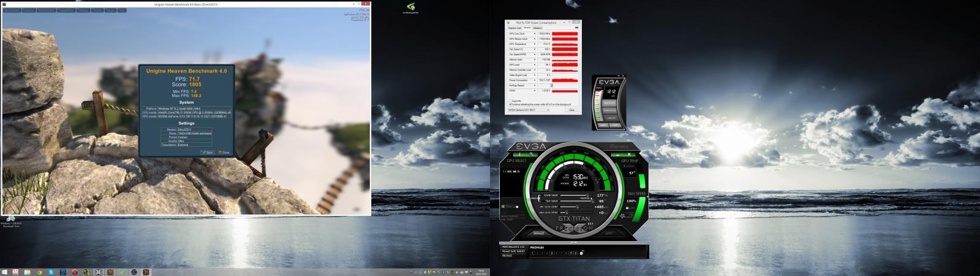980x276 pixels.
Task: Open Fan Speed (RPM) sensor dropdown
Action: click(x=535, y=54)
